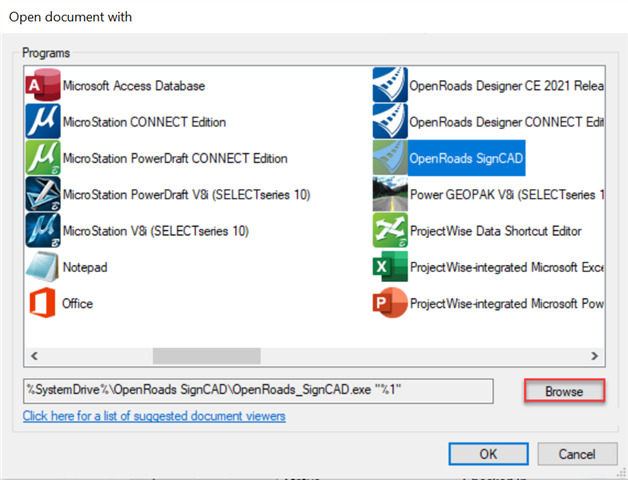
Task: Choose the Notepad label
Action: click(x=85, y=267)
